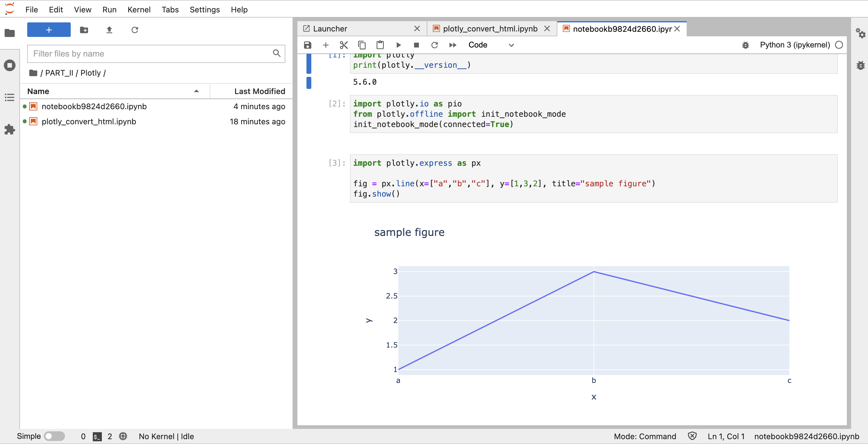This screenshot has width=868, height=444.
Task: Open the Debugger panel in right sidebar
Action: pyautogui.click(x=860, y=65)
